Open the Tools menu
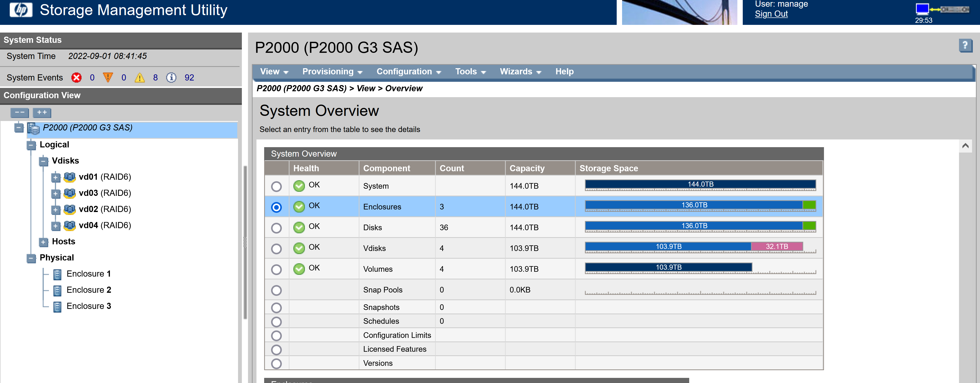Viewport: 980px width, 383px height. [470, 72]
